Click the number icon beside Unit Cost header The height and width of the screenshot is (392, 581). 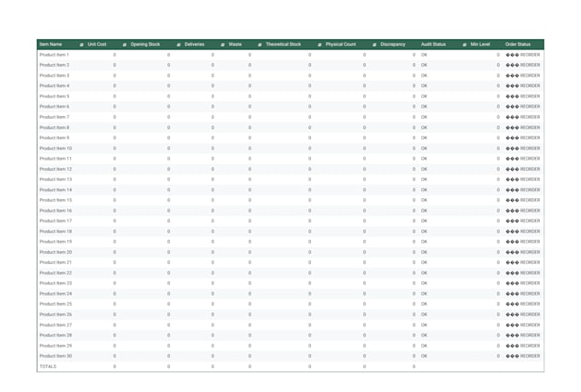click(81, 44)
